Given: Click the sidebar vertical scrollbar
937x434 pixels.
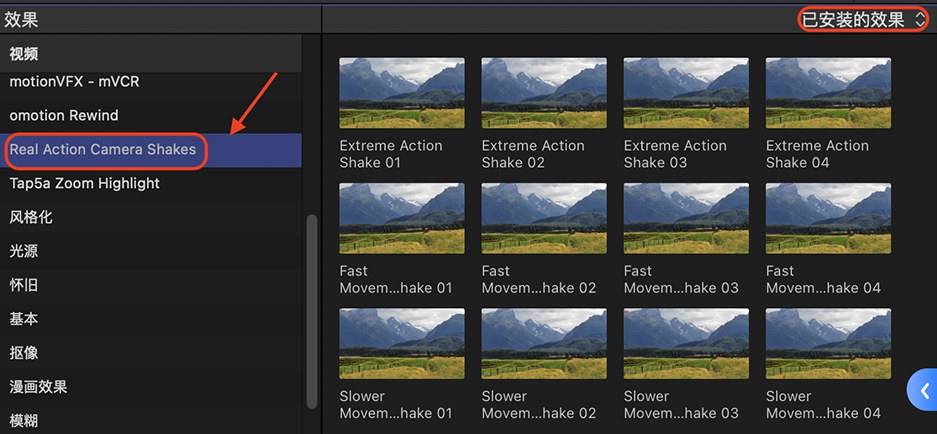Looking at the screenshot, I should pyautogui.click(x=311, y=310).
